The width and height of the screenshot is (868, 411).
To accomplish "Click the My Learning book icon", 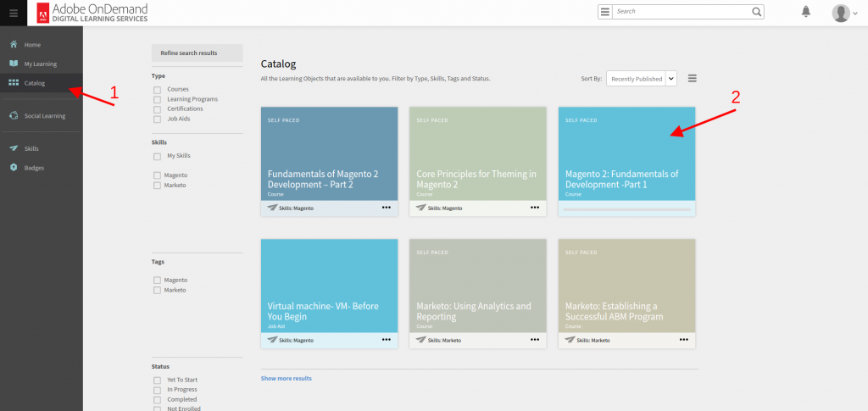I will 14,64.
